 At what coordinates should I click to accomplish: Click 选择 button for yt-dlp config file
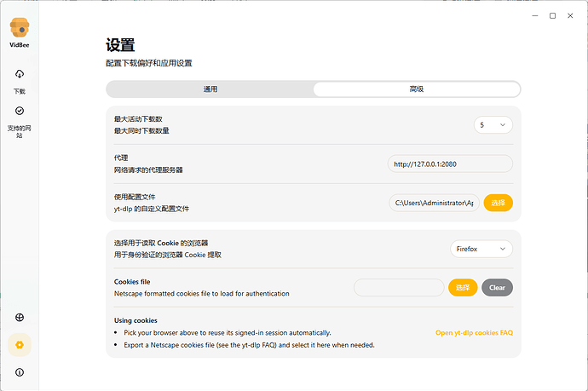point(498,203)
